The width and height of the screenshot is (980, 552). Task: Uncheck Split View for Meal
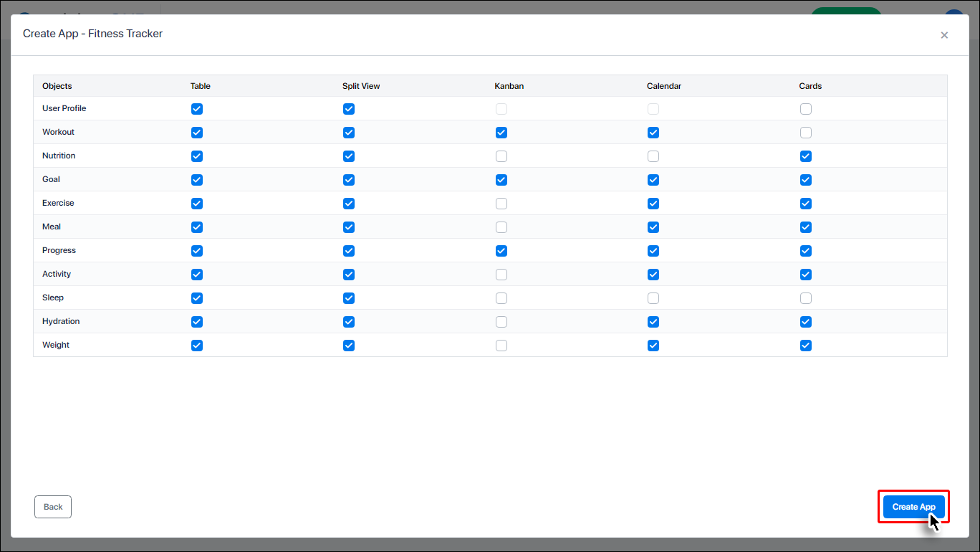(x=349, y=227)
